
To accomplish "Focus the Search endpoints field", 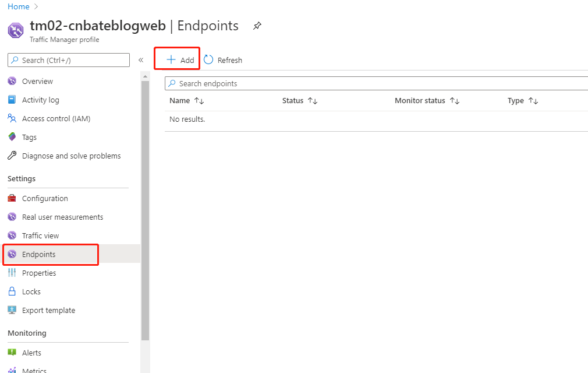I will click(x=376, y=83).
